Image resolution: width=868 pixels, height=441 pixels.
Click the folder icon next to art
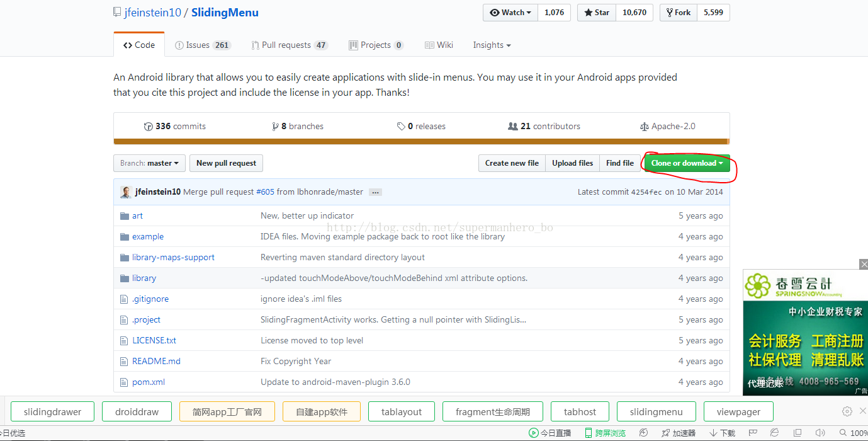click(x=124, y=215)
